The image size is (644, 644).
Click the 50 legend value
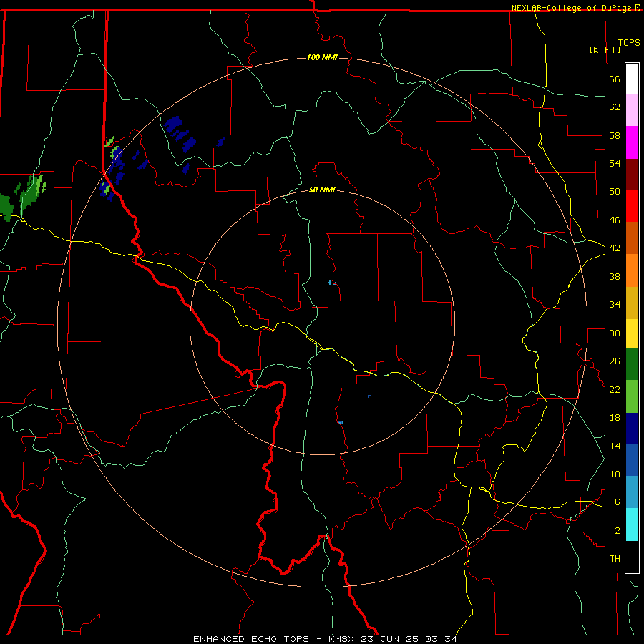615,191
